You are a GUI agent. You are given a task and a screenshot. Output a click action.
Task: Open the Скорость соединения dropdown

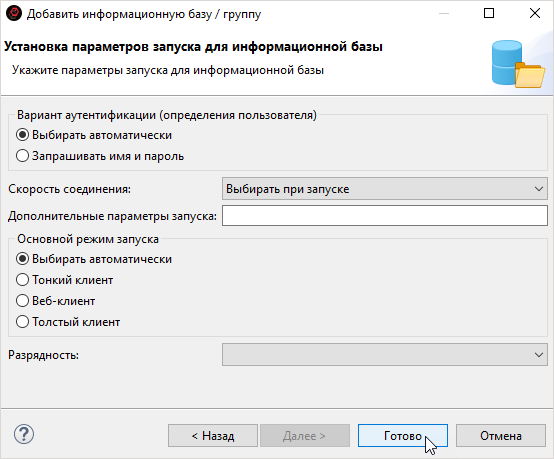(x=385, y=189)
